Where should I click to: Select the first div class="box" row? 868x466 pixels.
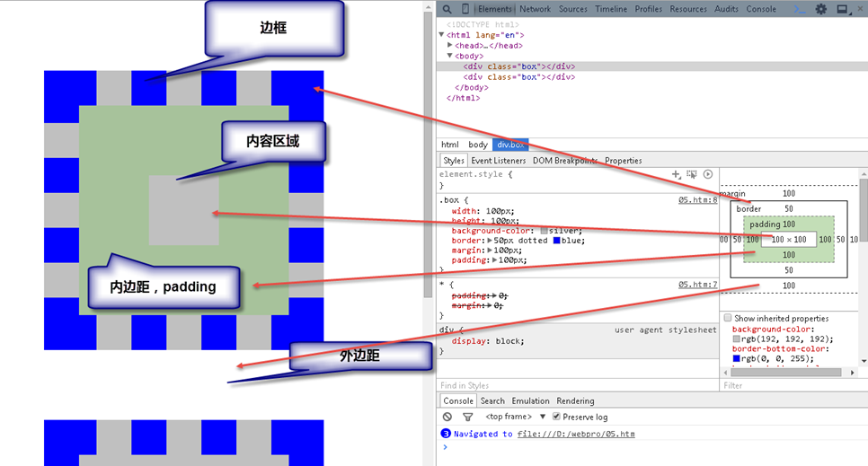point(652,66)
